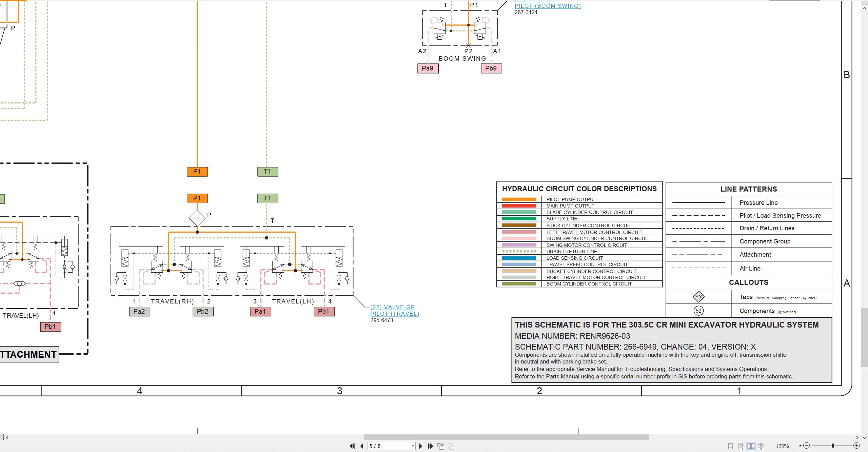
Task: Click the Pb2 connector label
Action: pos(203,312)
